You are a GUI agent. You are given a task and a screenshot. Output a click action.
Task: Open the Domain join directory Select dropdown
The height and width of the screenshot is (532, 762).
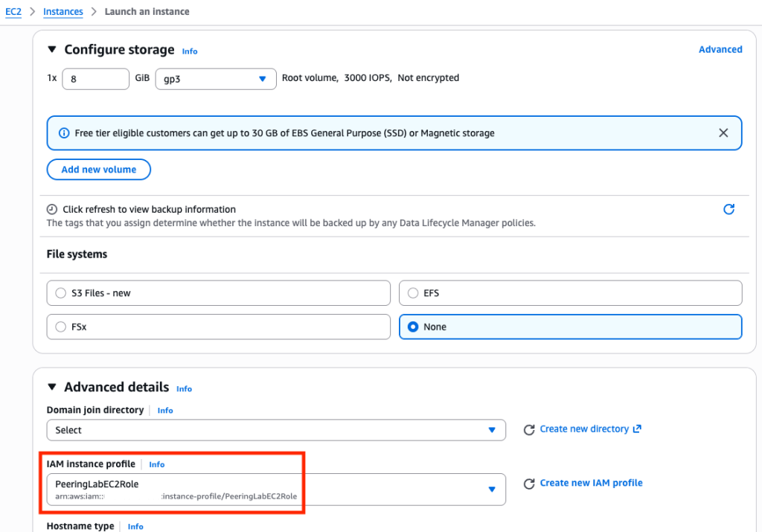coord(276,431)
